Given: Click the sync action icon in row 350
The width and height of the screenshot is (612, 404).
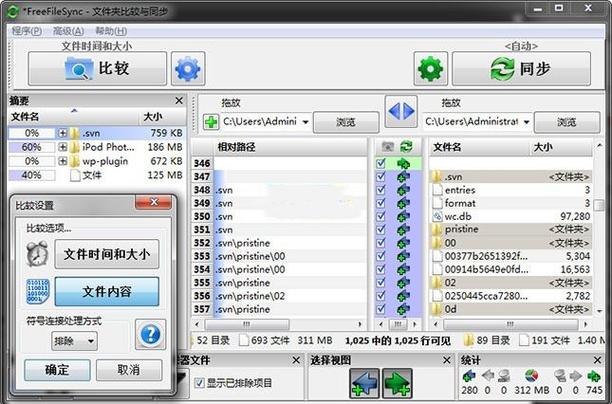Looking at the screenshot, I should [x=403, y=216].
